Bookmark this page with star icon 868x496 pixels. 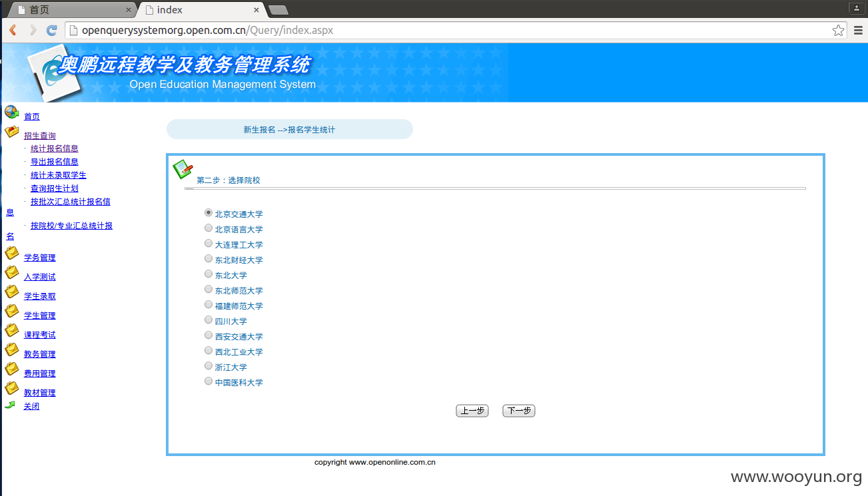click(x=838, y=30)
